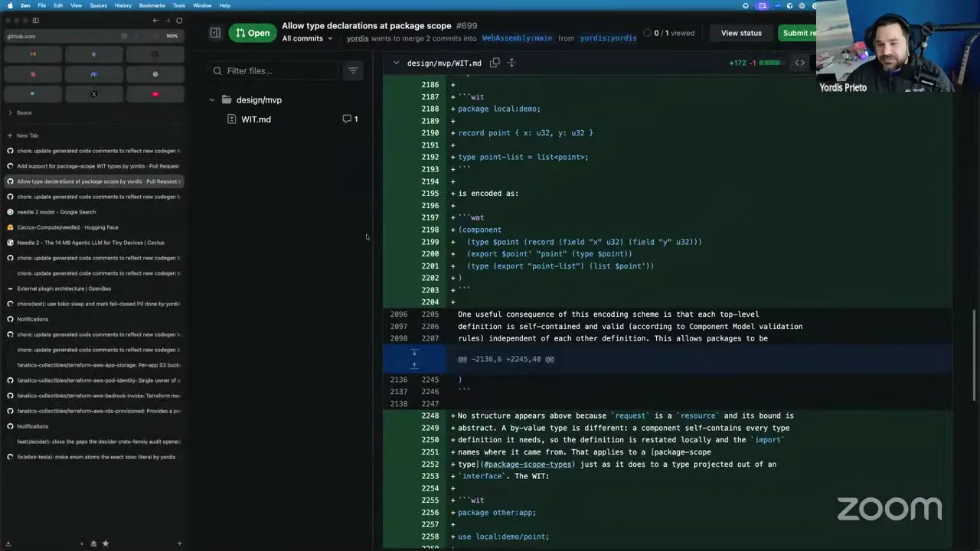Follow the #package-scope-types link in the diff
Viewport: 980px width, 551px height.
528,465
